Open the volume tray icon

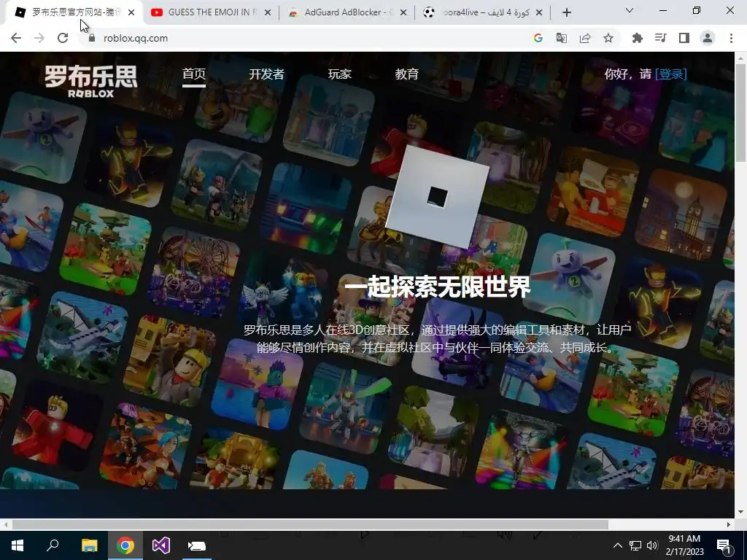pos(652,545)
